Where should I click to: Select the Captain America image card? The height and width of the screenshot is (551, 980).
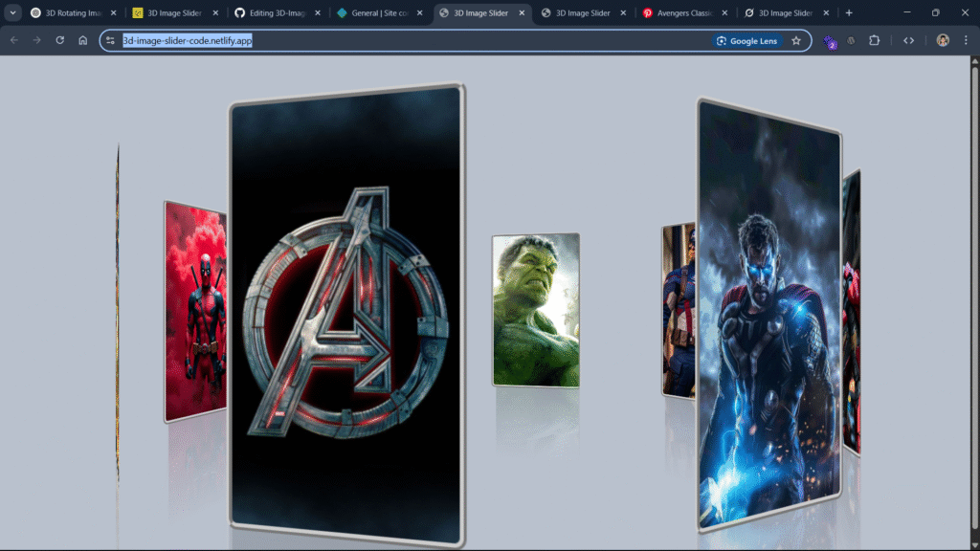679,310
